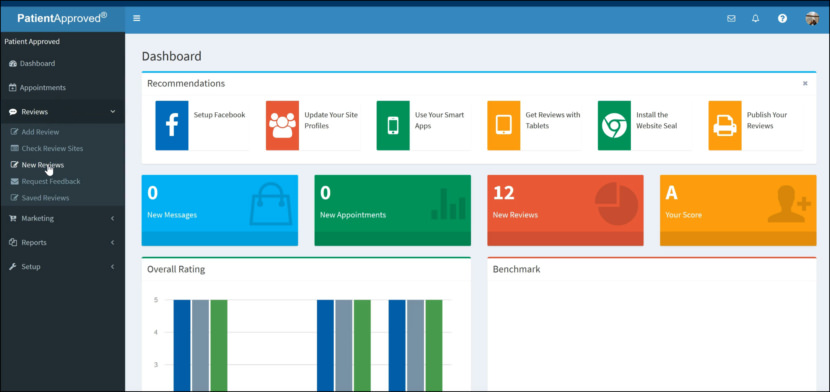Expand the Marketing sidebar menu
This screenshot has height=392, width=830.
point(62,218)
